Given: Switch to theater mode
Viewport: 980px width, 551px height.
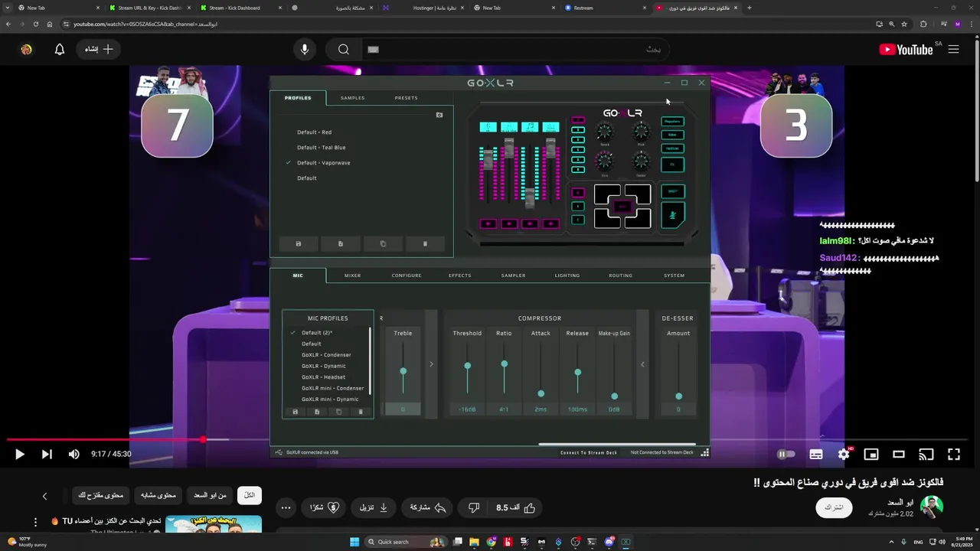Looking at the screenshot, I should pos(899,454).
